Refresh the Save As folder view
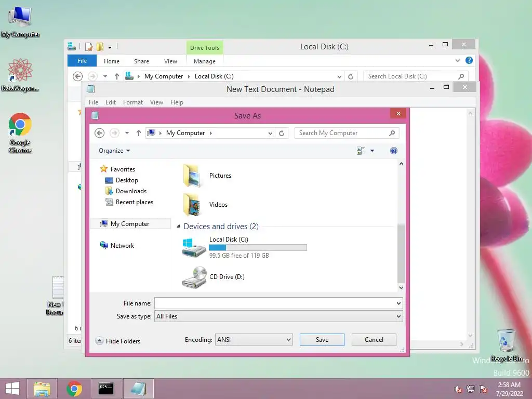 pyautogui.click(x=282, y=133)
